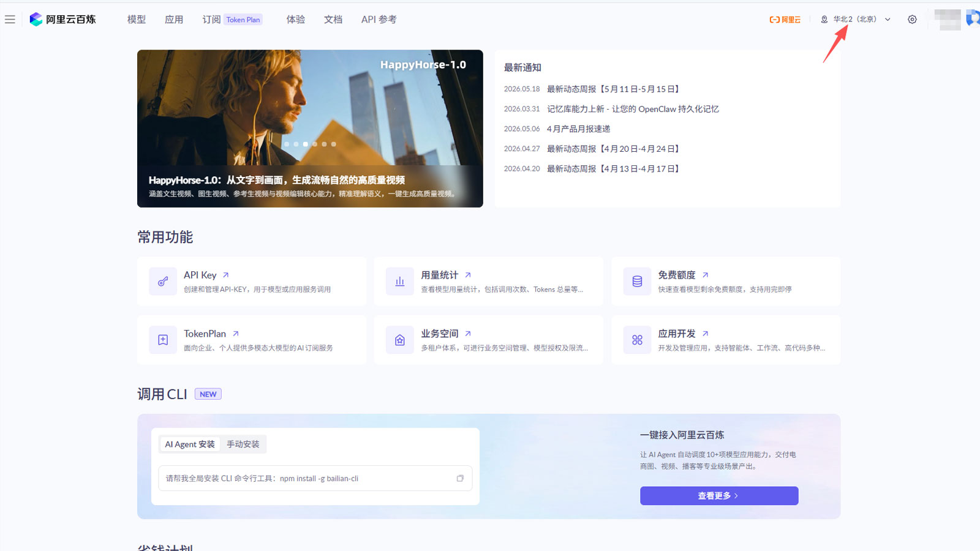Open the 免费额度 card title
Viewport: 980px width, 551px height.
[677, 275]
